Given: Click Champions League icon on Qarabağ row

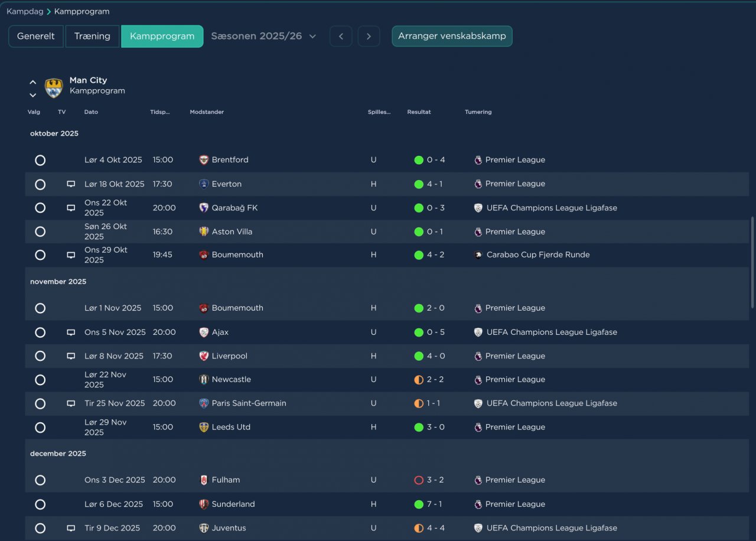Looking at the screenshot, I should pos(478,208).
